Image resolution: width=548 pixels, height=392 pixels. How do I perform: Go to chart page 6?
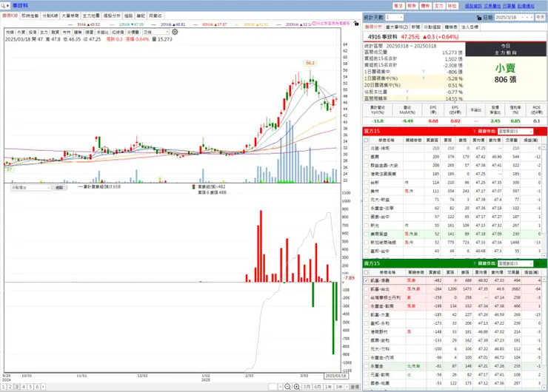coord(37,387)
